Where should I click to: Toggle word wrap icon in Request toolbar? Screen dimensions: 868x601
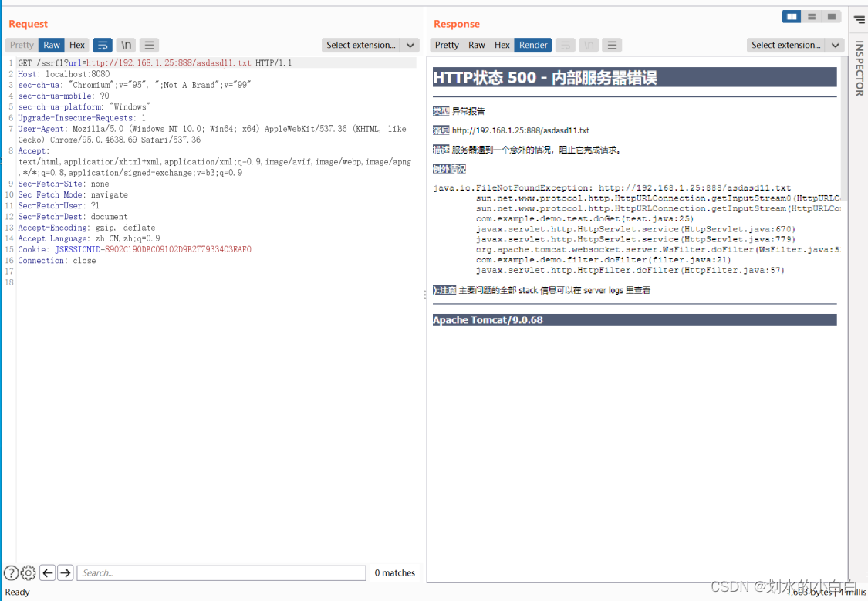point(103,46)
